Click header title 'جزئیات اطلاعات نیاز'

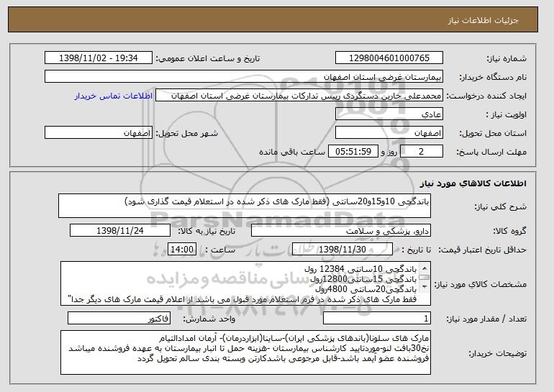click(x=483, y=20)
